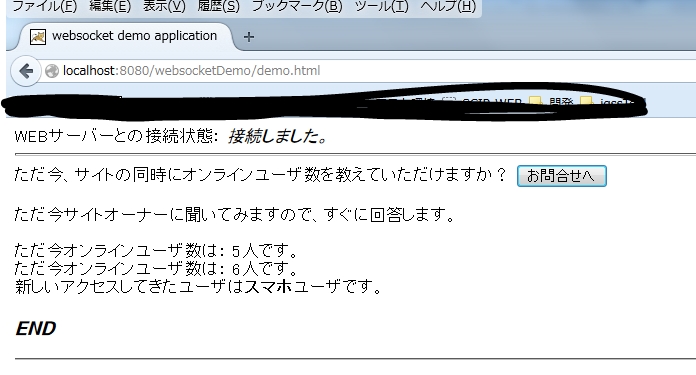Click the 接続しました status text
This screenshot has width=696, height=375.
pos(278,136)
